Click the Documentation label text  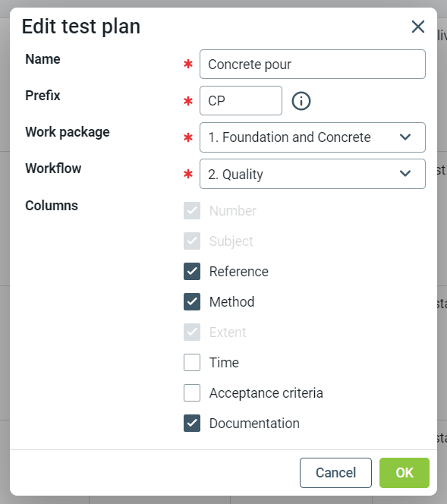(254, 424)
